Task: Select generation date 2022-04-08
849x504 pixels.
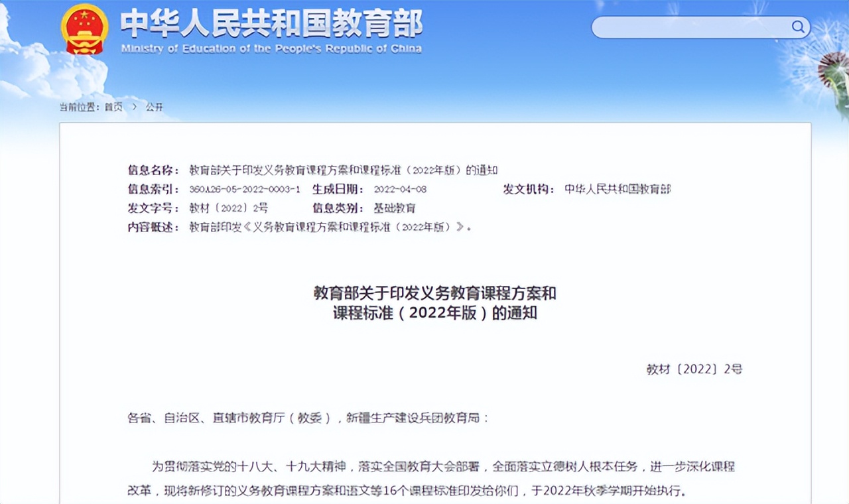Action: pyautogui.click(x=400, y=190)
